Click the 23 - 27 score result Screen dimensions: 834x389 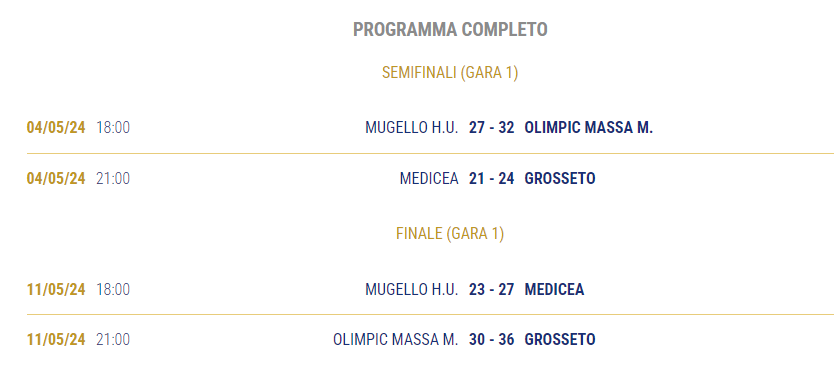tap(491, 289)
